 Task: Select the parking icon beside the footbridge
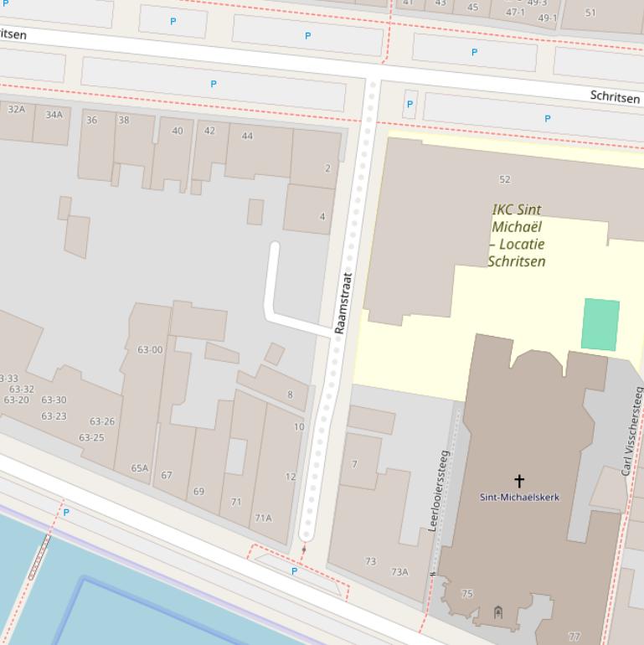tap(66, 512)
